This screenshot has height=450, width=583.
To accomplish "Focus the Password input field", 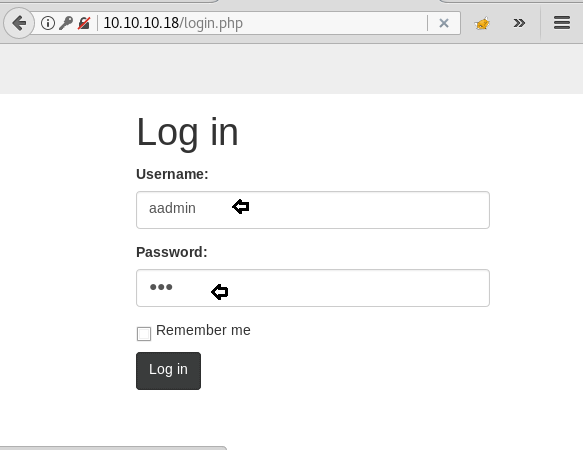I will pyautogui.click(x=313, y=288).
